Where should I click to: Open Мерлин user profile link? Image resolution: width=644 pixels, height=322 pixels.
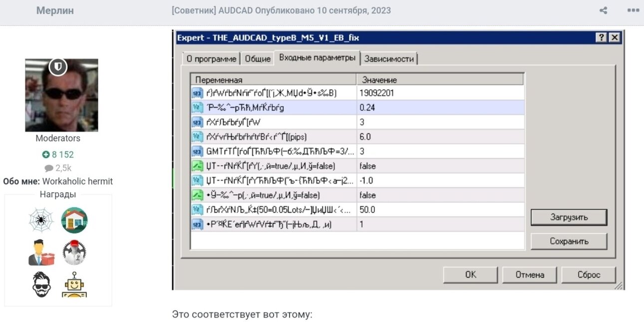[55, 10]
